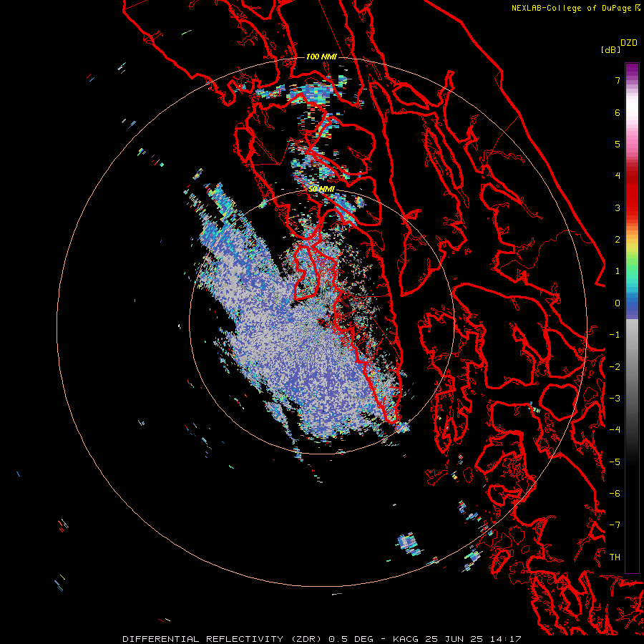644x644 pixels.
Task: Click the scale value 2
Action: (618, 240)
